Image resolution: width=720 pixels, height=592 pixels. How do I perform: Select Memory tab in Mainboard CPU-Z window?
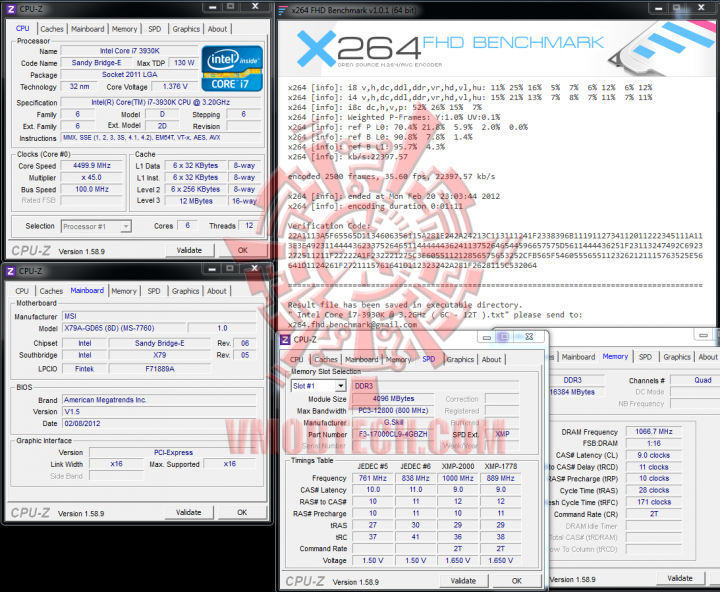pos(124,291)
